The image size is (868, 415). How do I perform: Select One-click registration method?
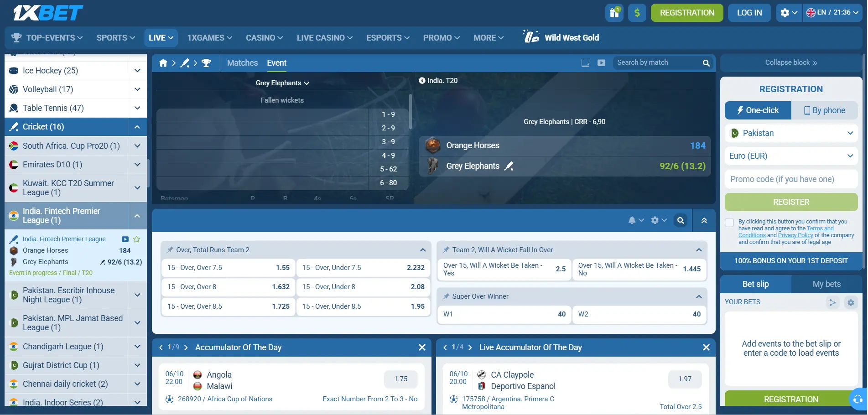tap(758, 110)
